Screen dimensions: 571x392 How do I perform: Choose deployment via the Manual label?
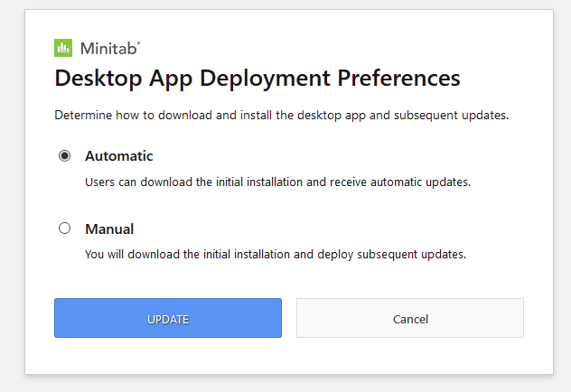pyautogui.click(x=109, y=229)
